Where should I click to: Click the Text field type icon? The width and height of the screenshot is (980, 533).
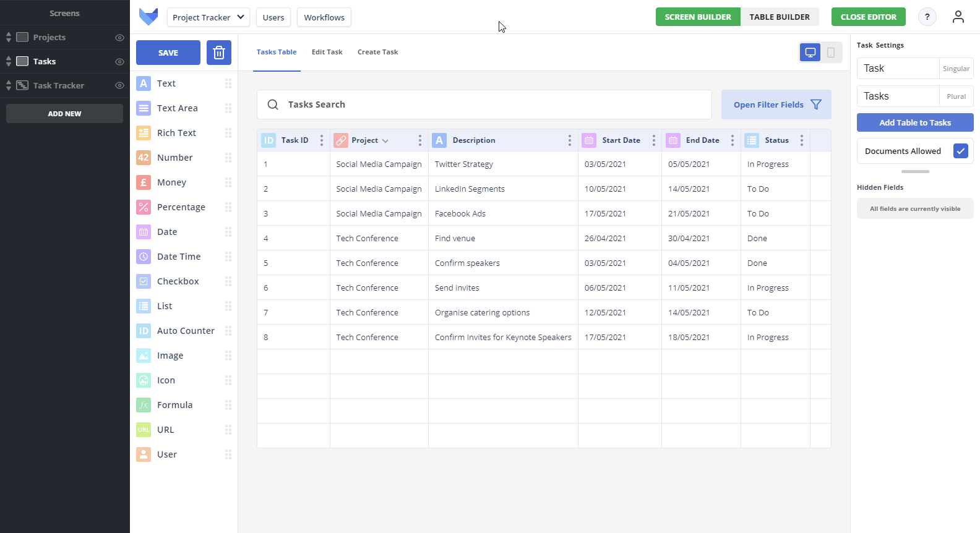tap(144, 83)
